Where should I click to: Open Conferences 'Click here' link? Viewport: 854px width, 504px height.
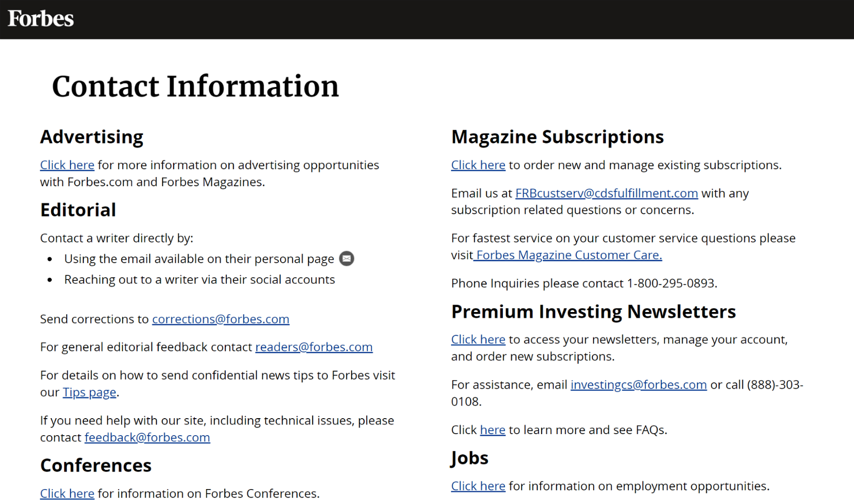pos(67,494)
